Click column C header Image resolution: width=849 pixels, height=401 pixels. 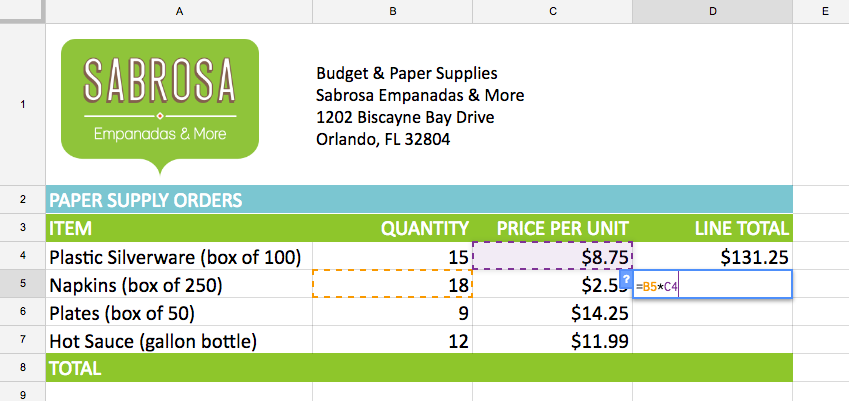[553, 11]
